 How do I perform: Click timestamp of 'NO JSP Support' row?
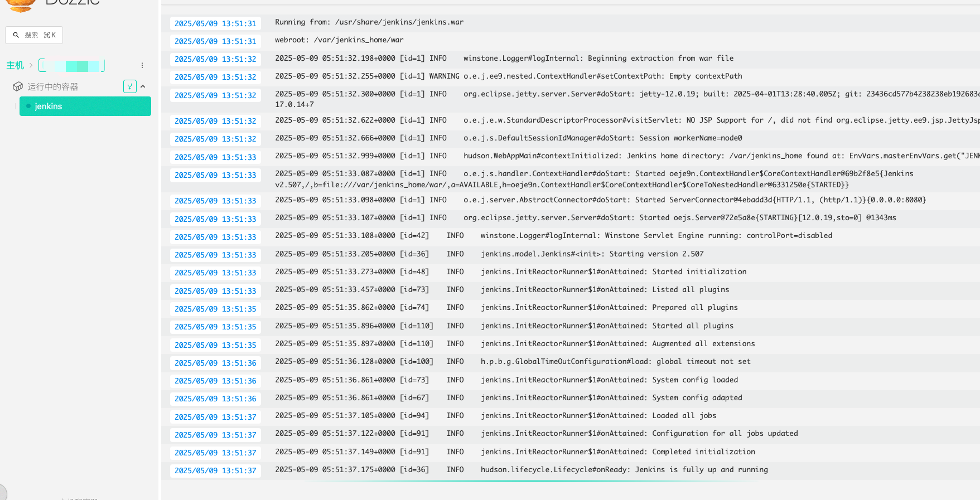pyautogui.click(x=215, y=121)
